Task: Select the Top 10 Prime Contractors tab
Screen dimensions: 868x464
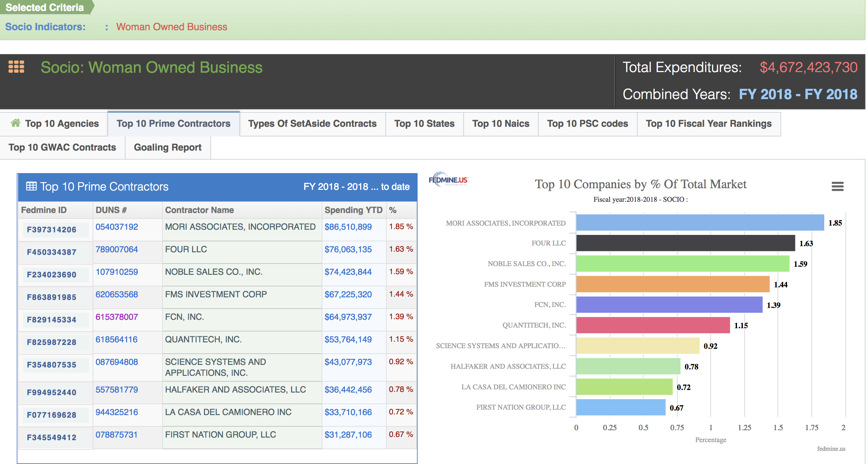Action: [173, 124]
